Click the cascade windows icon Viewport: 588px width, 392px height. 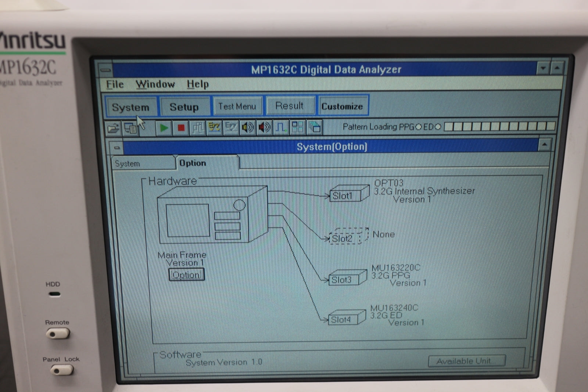click(x=315, y=128)
